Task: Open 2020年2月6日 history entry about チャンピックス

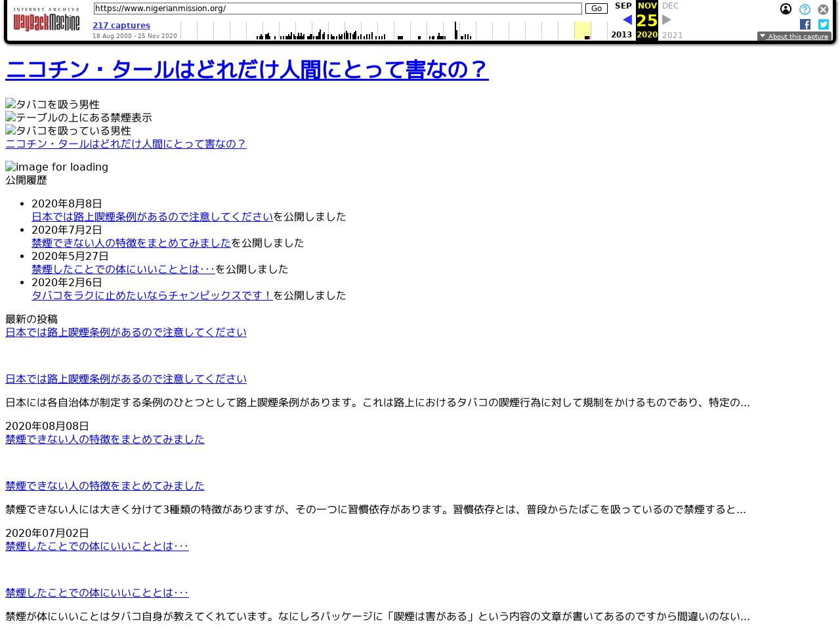Action: pyautogui.click(x=152, y=295)
